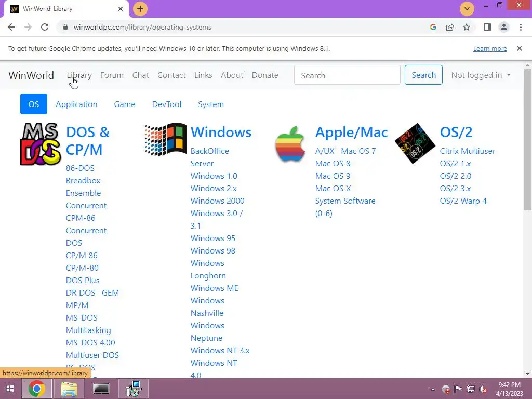The width and height of the screenshot is (532, 399).
Task: Click the page vertical scrollbar thumb
Action: click(x=527, y=139)
